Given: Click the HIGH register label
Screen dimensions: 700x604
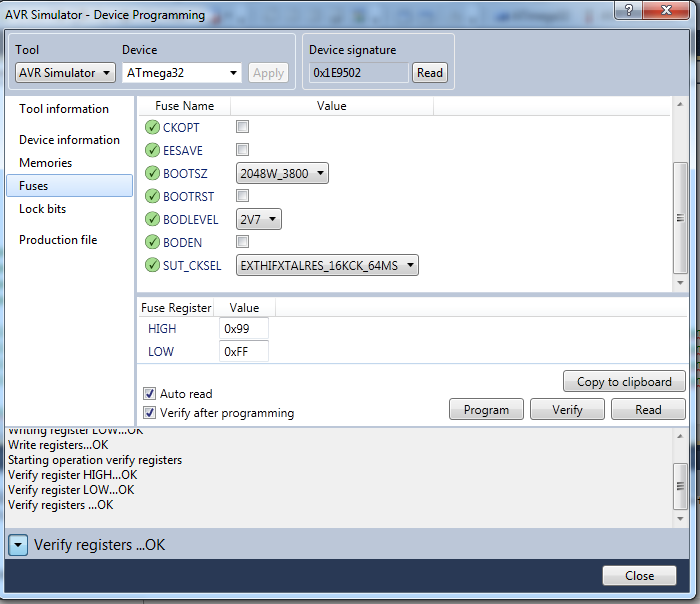Looking at the screenshot, I should 162,329.
